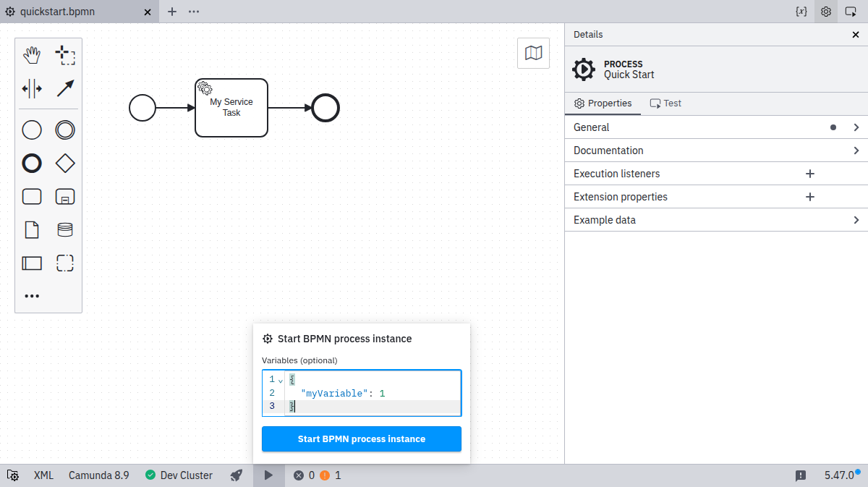The width and height of the screenshot is (868, 487).
Task: Open the feedback icon in status bar
Action: coord(801,475)
